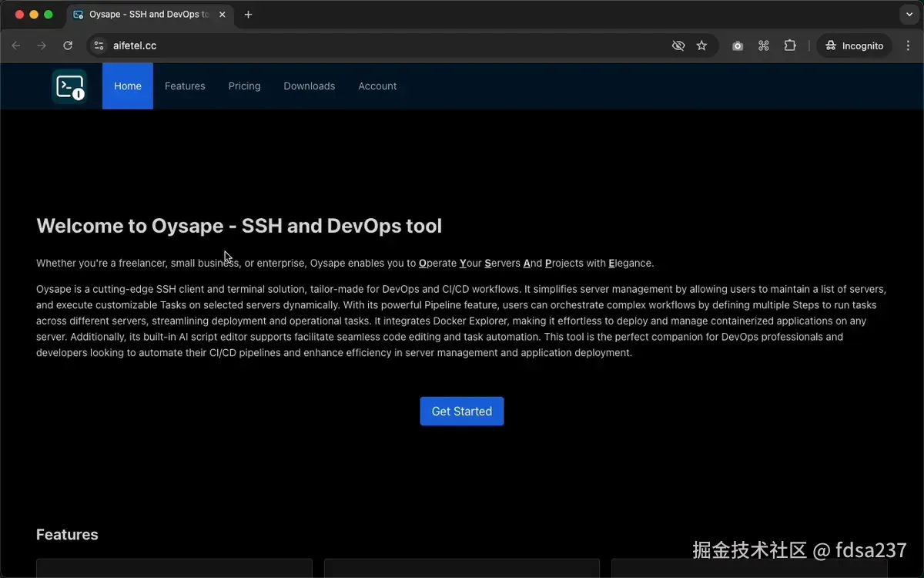The image size is (924, 578).
Task: Open Chrome's three-dot menu
Action: [909, 45]
